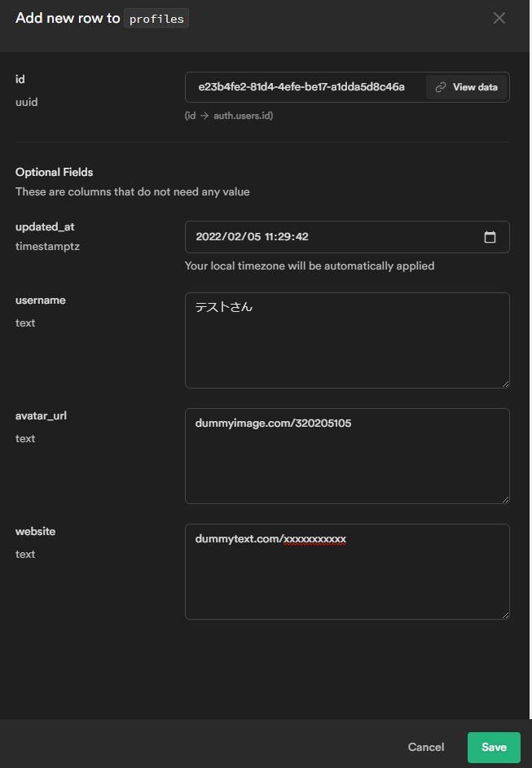
Task: Select the minutes 29 in updated_at
Action: (285, 237)
